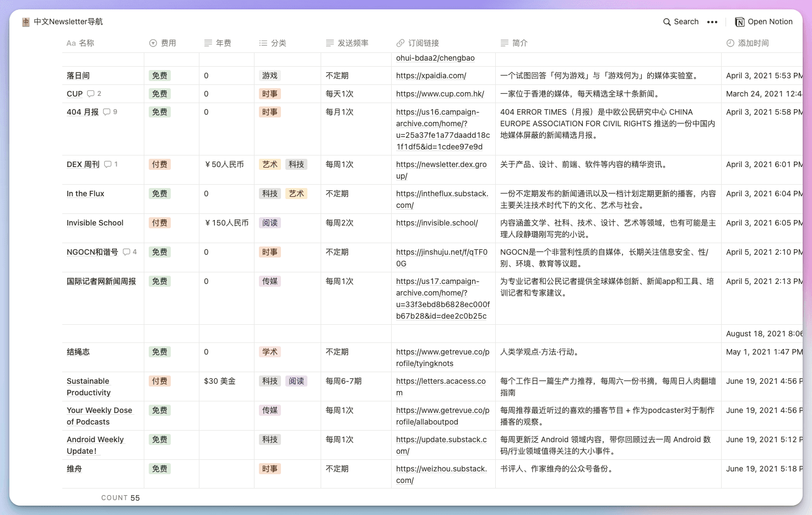The height and width of the screenshot is (515, 812).
Task: Click the link icon on 订阅链接 header
Action: pyautogui.click(x=400, y=42)
